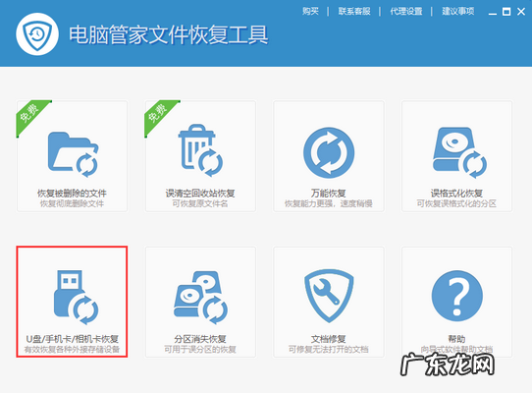Viewport: 532px width, 393px height.
Task: Click the subtitle 有效恢复各种外接存储设备
Action: click(x=72, y=349)
